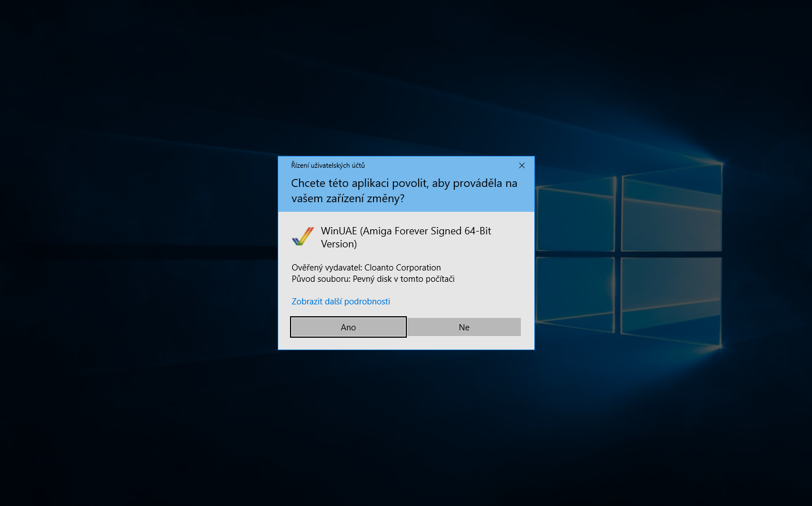Screen dimensions: 812x506
Task: Click the Ano button to allow changes
Action: click(x=348, y=327)
